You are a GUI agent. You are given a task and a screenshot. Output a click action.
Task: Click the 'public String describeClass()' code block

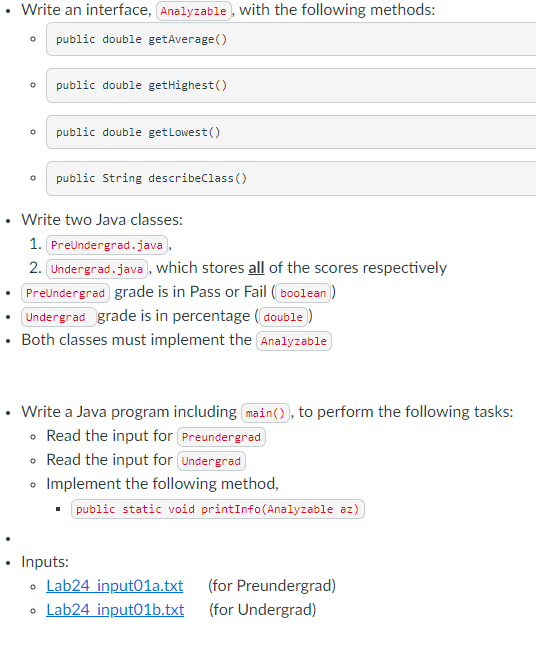tap(291, 178)
